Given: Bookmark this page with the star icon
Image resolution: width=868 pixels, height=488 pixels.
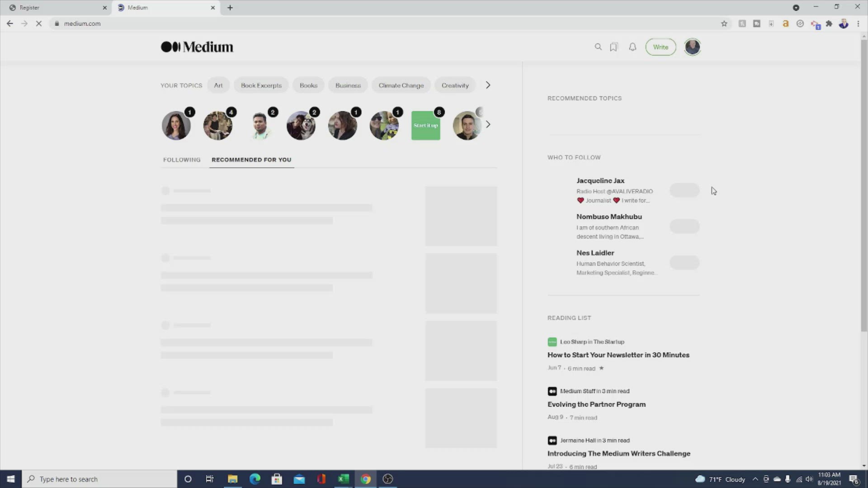Looking at the screenshot, I should [x=724, y=23].
